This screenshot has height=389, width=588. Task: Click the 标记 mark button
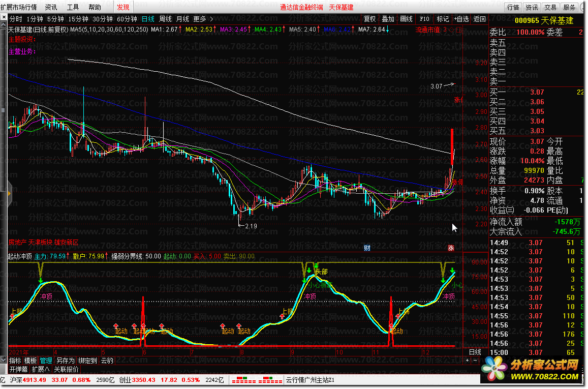click(x=443, y=19)
